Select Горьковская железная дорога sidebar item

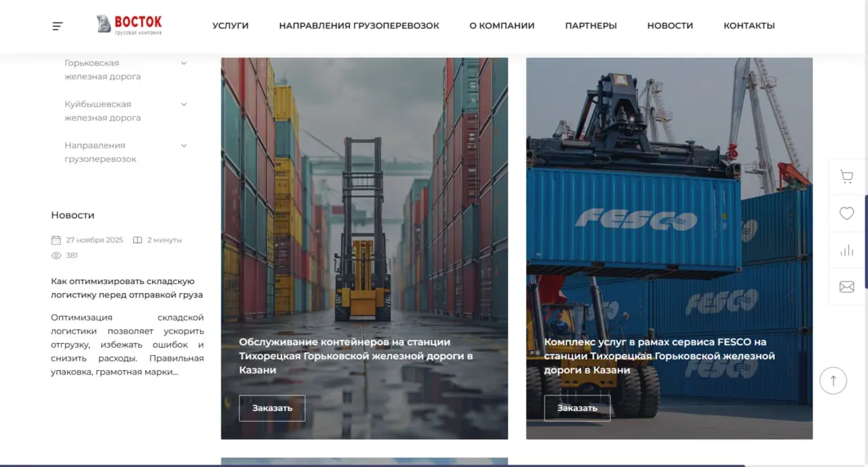pyautogui.click(x=102, y=70)
